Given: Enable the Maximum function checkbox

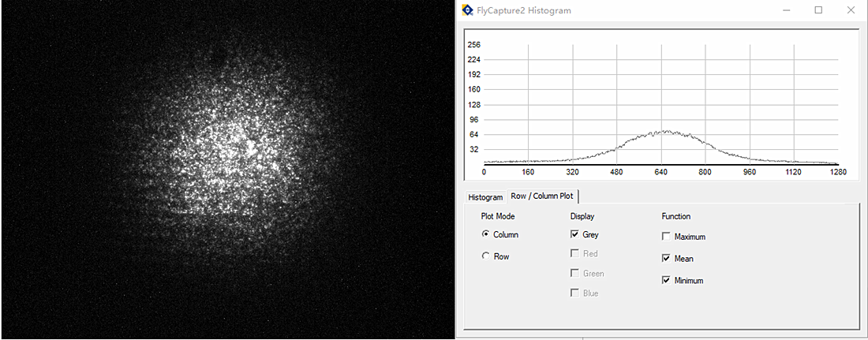Looking at the screenshot, I should click(x=667, y=237).
